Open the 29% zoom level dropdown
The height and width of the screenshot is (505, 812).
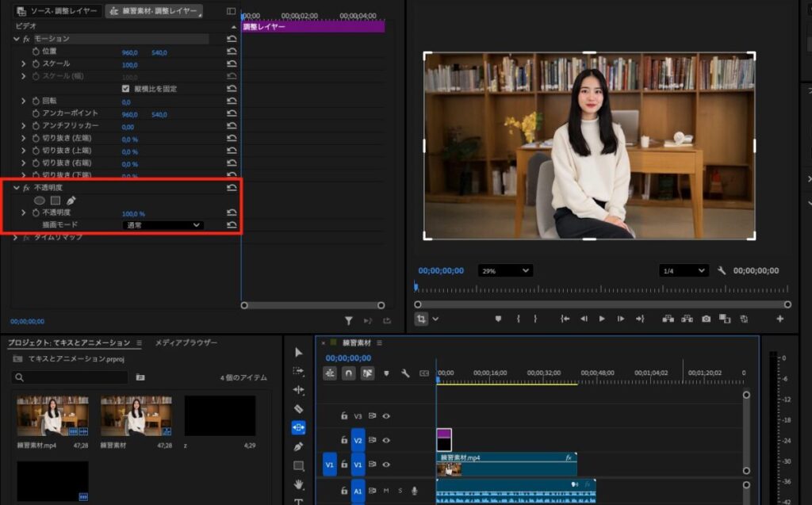(x=505, y=271)
